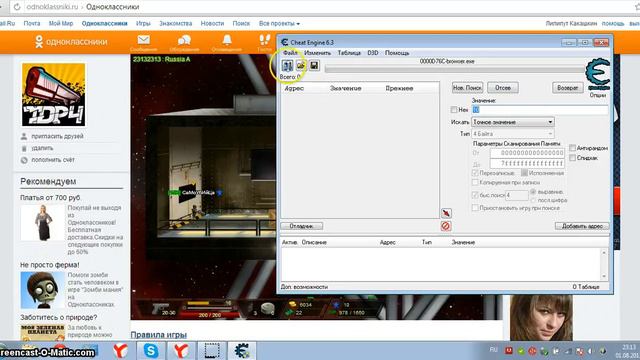Click the От start address field
Image resolution: width=640 pixels, height=360 pixels.
coord(527,153)
